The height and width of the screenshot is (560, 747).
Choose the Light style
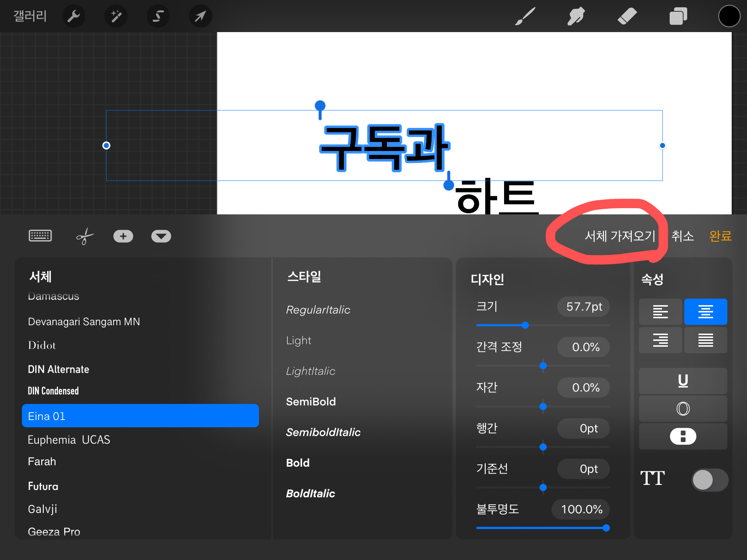coord(299,341)
